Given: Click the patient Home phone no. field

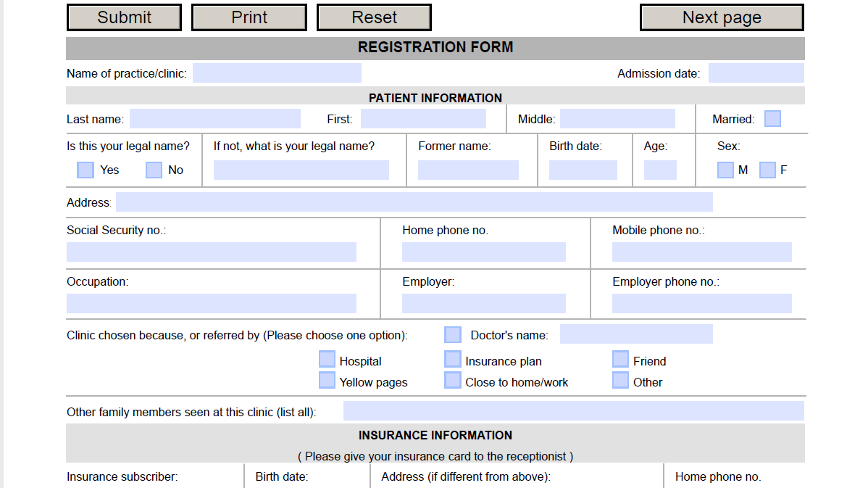Looking at the screenshot, I should tap(484, 252).
